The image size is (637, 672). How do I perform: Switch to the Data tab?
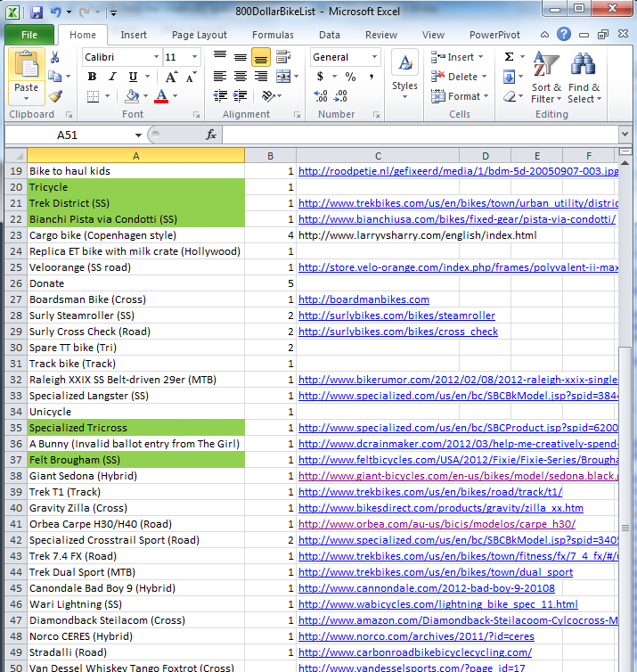(330, 35)
